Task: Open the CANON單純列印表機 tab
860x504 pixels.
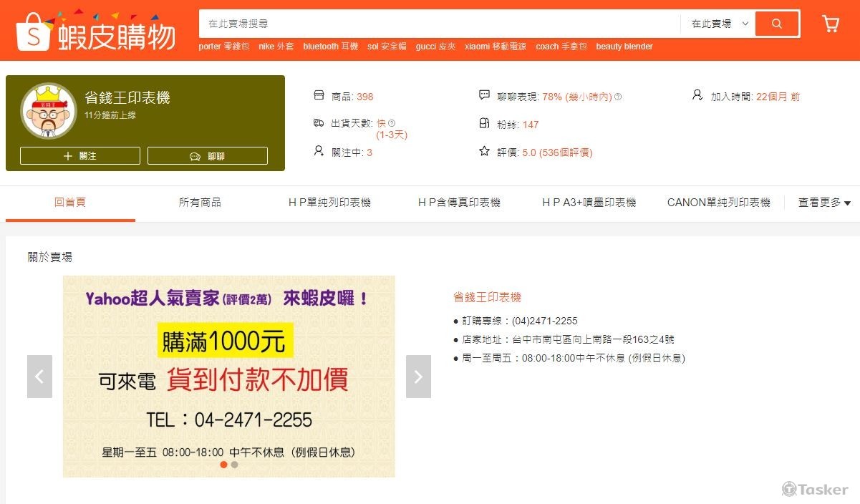Action: pos(718,203)
